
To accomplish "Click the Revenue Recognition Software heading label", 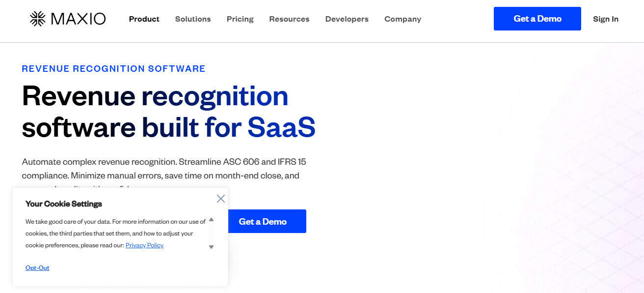I will tap(113, 68).
